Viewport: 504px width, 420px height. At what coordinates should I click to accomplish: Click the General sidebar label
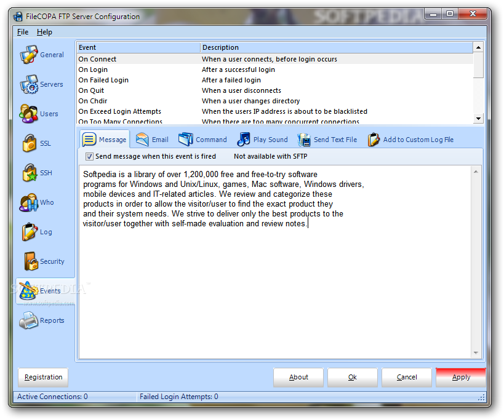click(52, 55)
